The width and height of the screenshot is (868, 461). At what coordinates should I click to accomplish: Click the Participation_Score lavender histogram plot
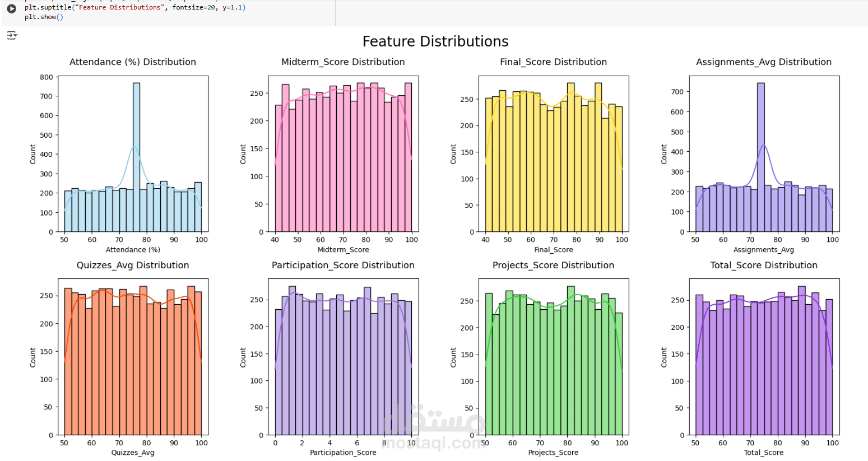343,357
